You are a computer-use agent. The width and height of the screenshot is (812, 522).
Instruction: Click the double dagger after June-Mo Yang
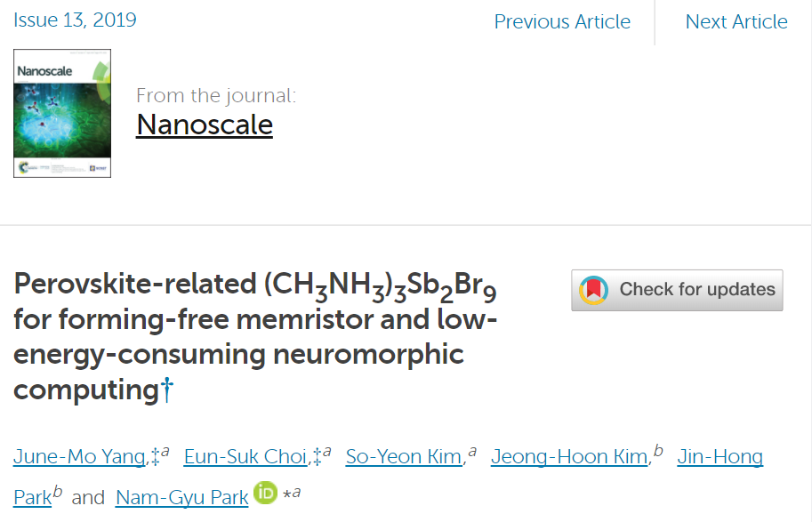pos(155,457)
